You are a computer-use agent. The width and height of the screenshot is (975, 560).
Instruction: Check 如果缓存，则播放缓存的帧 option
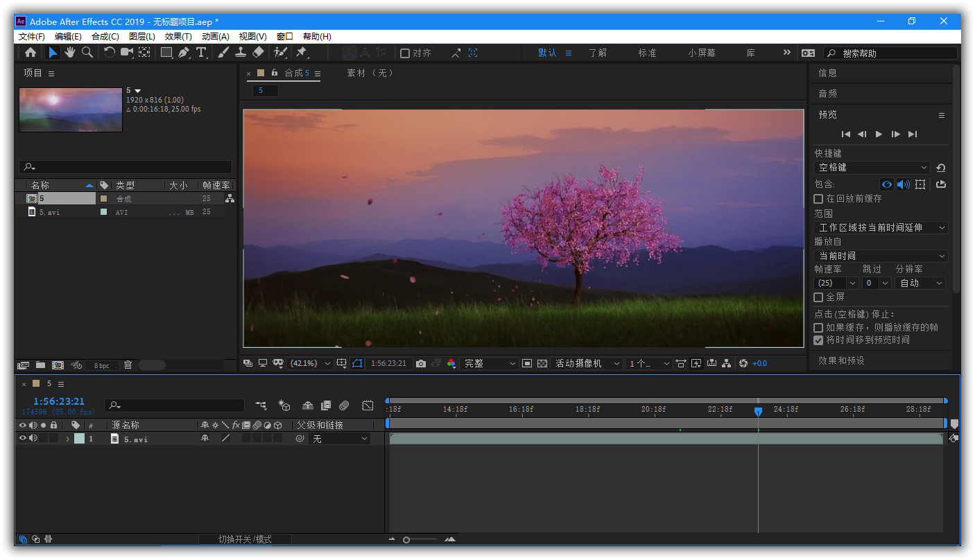(x=818, y=327)
